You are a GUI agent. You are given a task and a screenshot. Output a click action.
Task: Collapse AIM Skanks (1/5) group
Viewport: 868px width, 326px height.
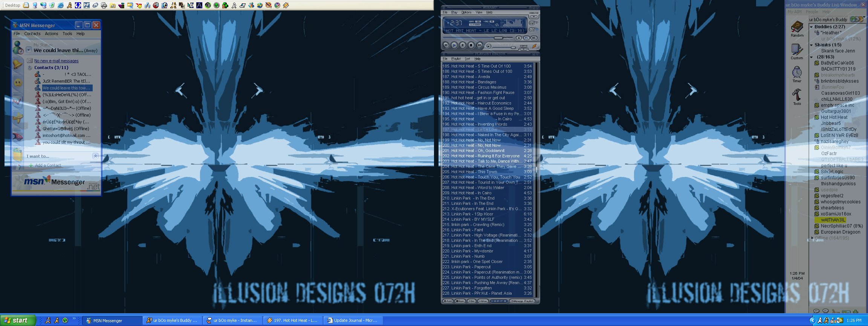(811, 45)
